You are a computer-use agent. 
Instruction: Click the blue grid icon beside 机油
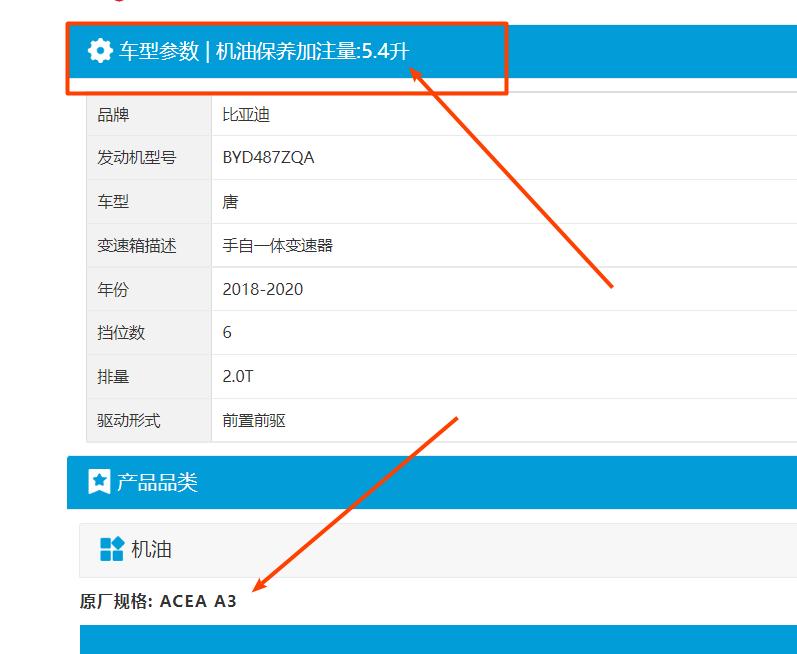(x=112, y=549)
